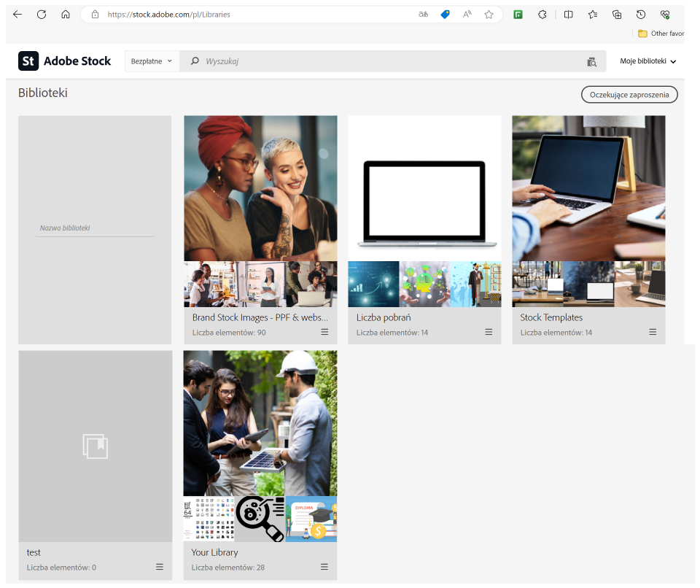700x588 pixels.
Task: Open options menu for Stock Templates library
Action: (x=652, y=332)
